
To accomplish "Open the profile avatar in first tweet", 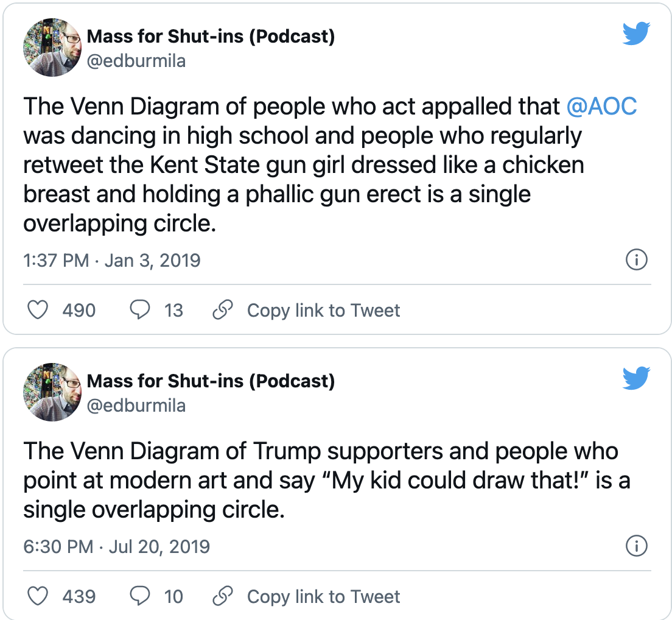I will pos(52,47).
